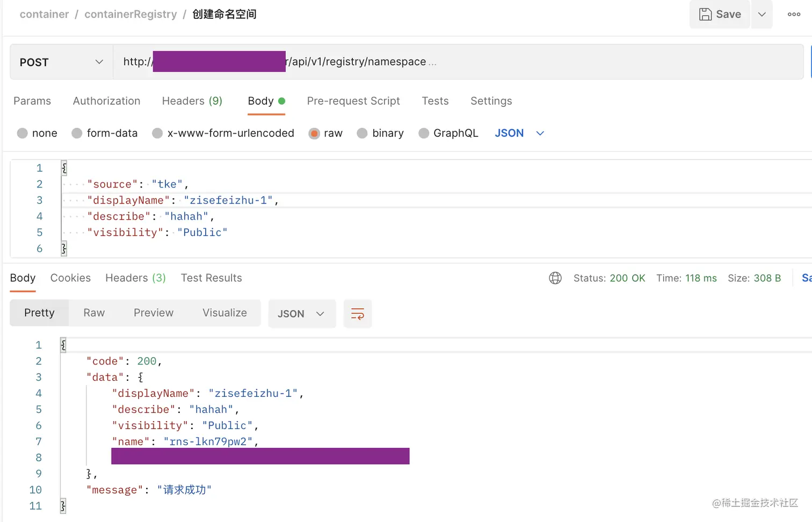Screen dimensions: 812x522
Task: Switch response view to Visualize
Action: (224, 313)
